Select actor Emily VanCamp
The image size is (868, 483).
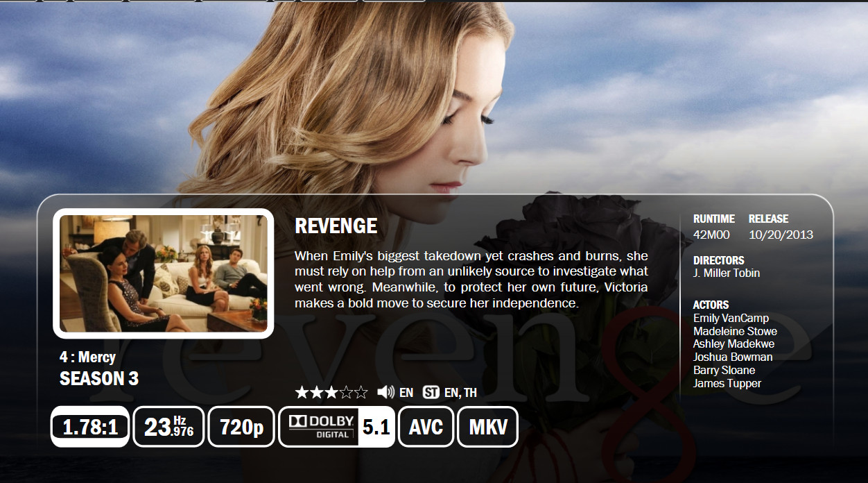[731, 318]
